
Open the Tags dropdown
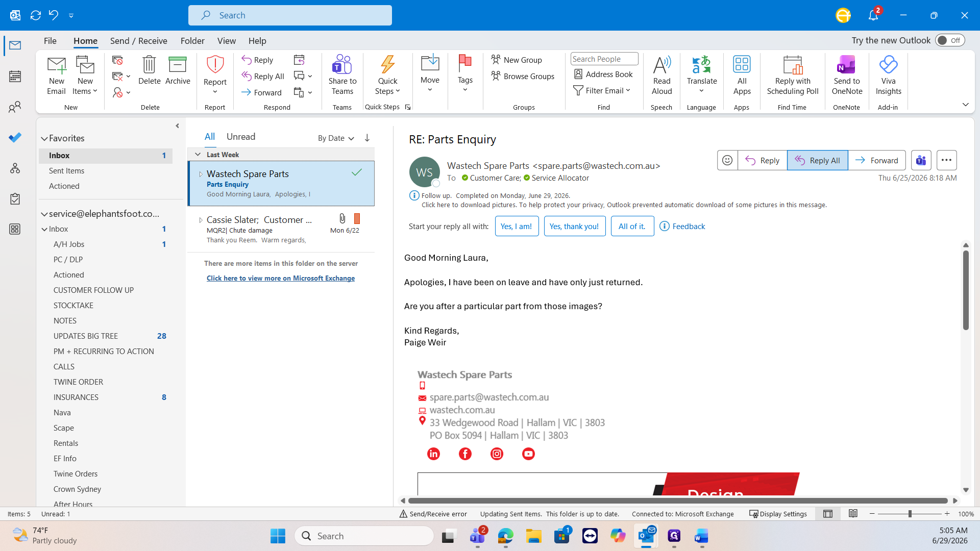point(465,73)
